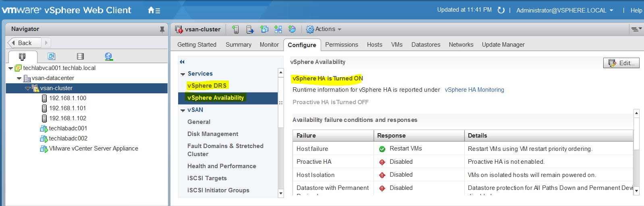Collapse the Services section
This screenshot has width=644, height=206.
pyautogui.click(x=183, y=74)
